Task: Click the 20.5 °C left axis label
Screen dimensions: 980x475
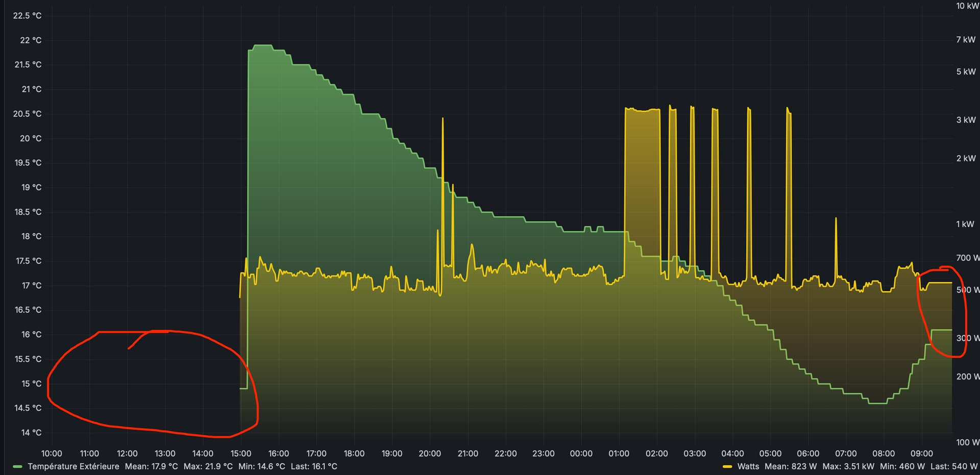Action: 28,114
